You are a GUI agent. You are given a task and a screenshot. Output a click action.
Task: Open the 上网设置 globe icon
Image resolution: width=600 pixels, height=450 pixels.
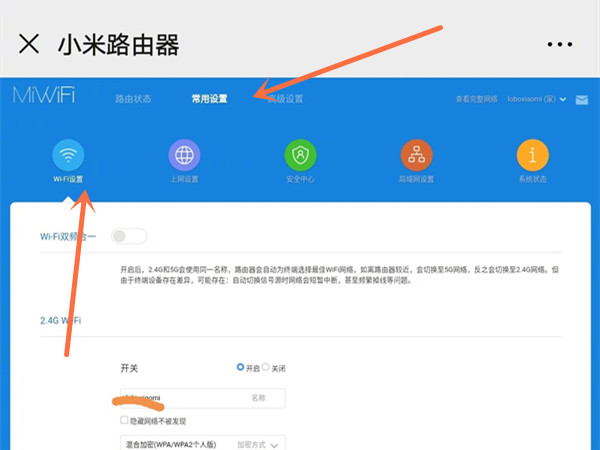(x=184, y=155)
